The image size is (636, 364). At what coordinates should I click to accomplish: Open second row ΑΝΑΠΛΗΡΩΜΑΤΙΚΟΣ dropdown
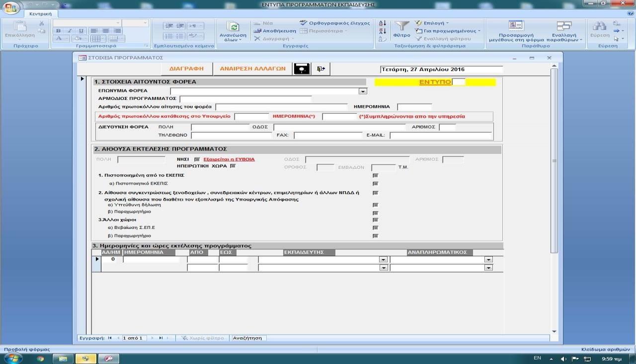pos(489,268)
